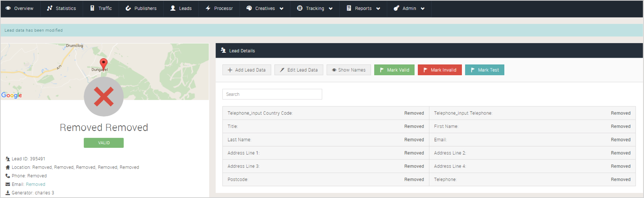Click Add Lead Data button

(247, 70)
